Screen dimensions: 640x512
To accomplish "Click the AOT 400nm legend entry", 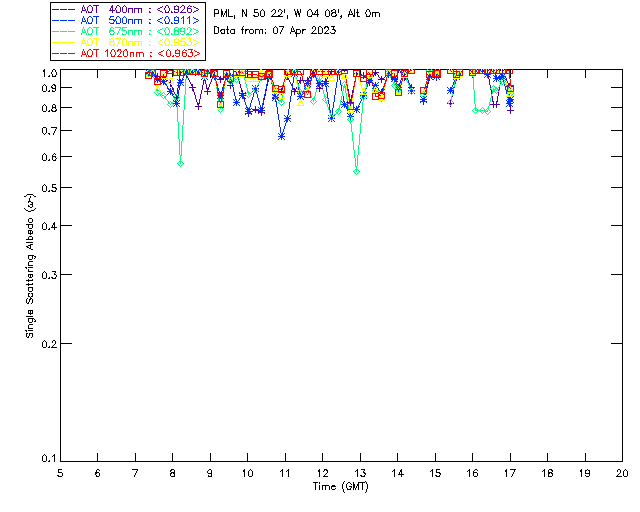I will (x=127, y=9).
